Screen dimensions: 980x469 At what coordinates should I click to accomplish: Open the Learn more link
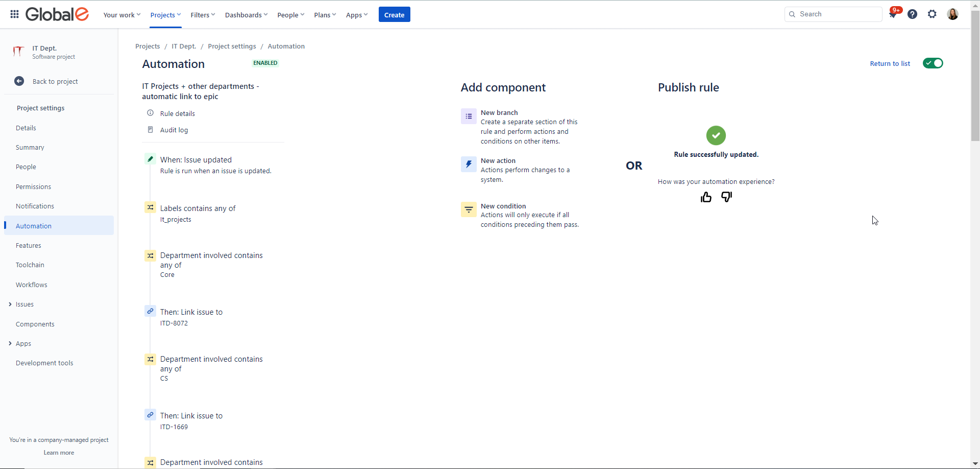(59, 453)
